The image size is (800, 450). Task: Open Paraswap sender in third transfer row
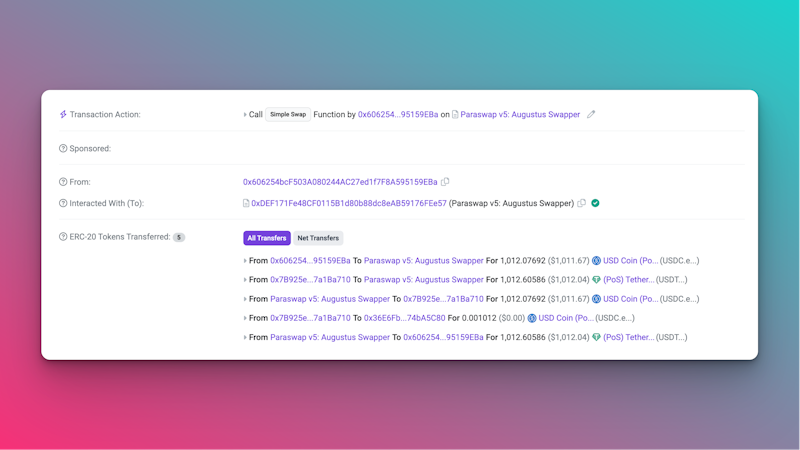(x=330, y=298)
